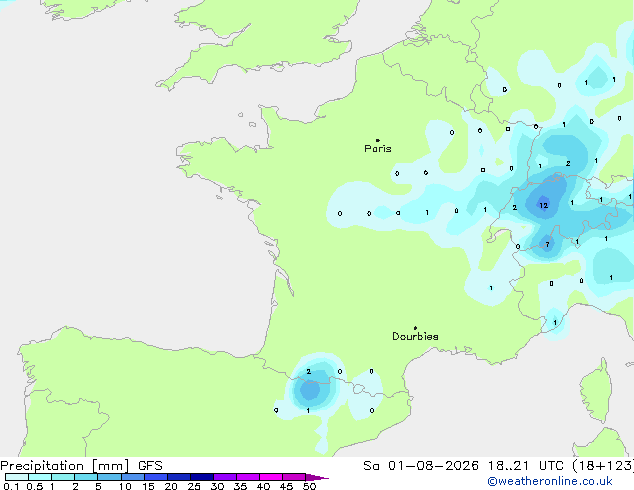634x490 pixels.
Task: Click the '12' precipitation value on the map
Action: tap(543, 205)
